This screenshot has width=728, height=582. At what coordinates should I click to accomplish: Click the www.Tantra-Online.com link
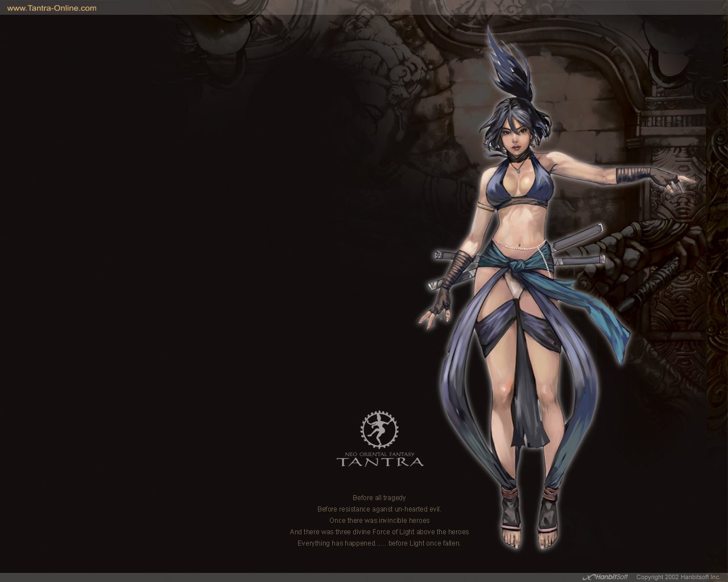(x=52, y=8)
